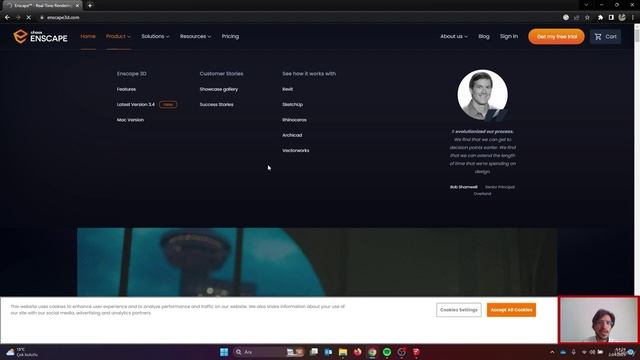Switch to Chrome on the taskbar
The height and width of the screenshot is (360, 640).
[372, 352]
